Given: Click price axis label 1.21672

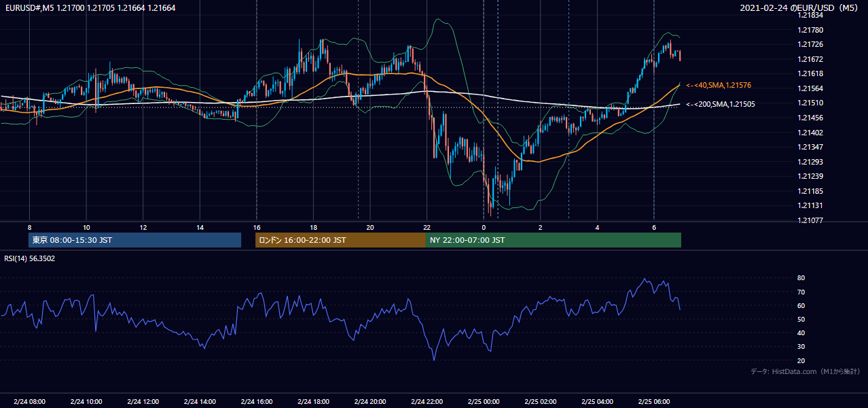Looking at the screenshot, I should tap(810, 59).
